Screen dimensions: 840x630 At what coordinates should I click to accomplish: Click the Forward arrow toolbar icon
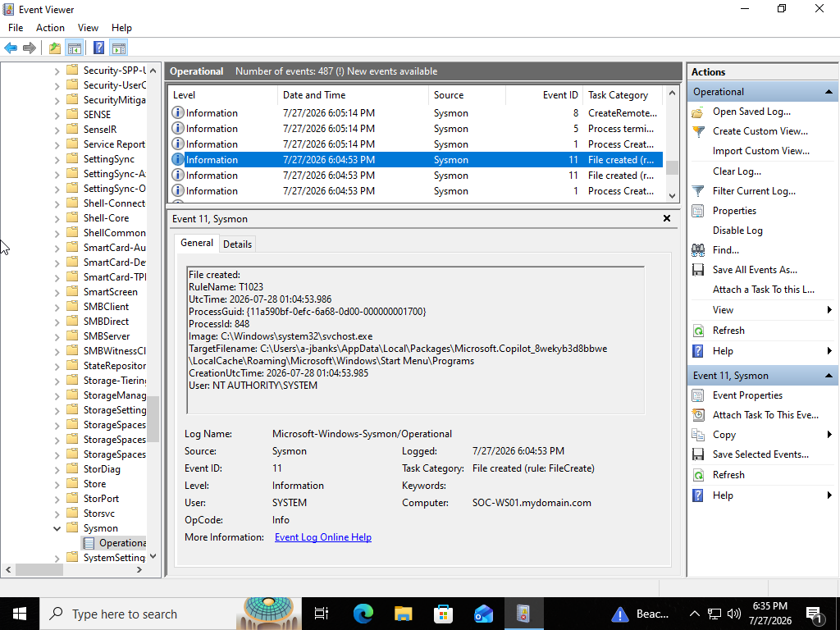[x=30, y=48]
